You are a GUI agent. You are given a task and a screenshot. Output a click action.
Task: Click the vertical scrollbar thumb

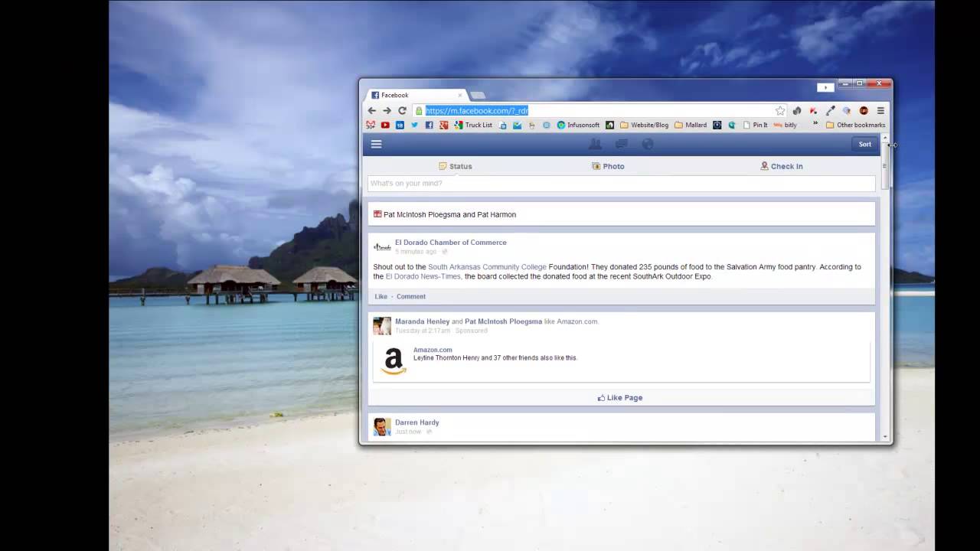pyautogui.click(x=886, y=165)
